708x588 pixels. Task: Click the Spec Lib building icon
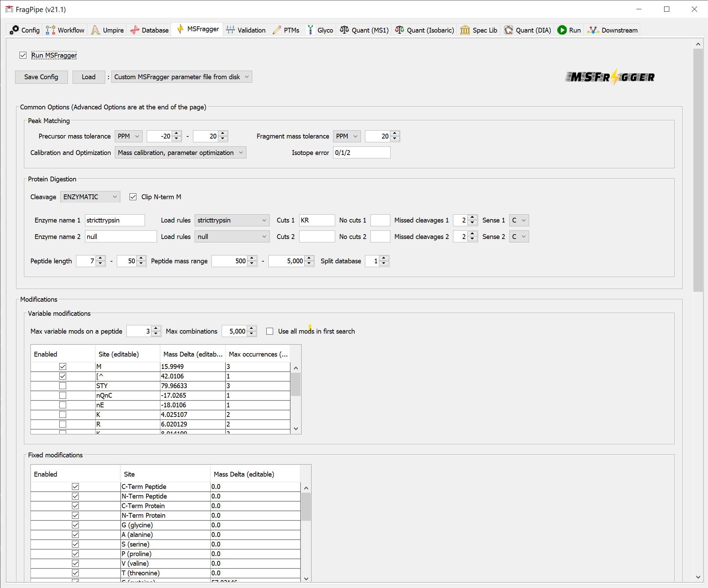click(465, 30)
